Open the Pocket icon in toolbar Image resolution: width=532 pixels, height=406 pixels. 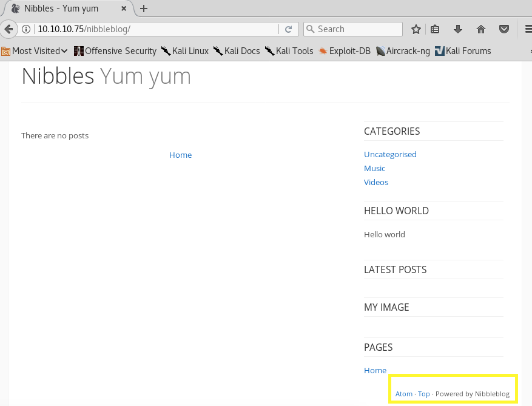(x=503, y=29)
